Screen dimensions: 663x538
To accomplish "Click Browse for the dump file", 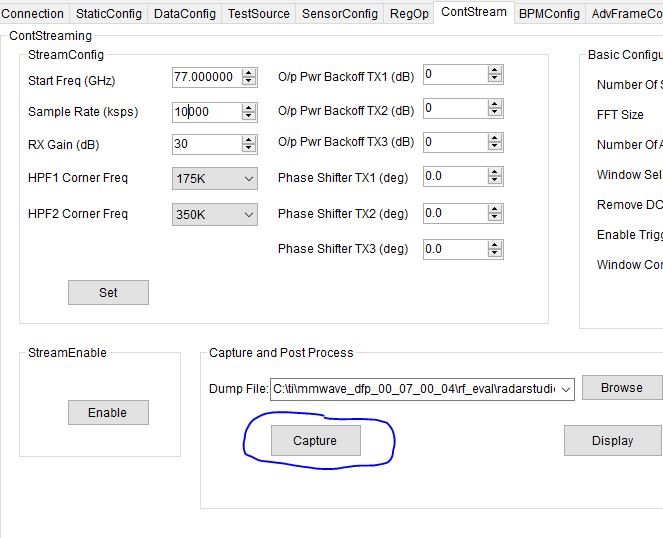I will [621, 388].
